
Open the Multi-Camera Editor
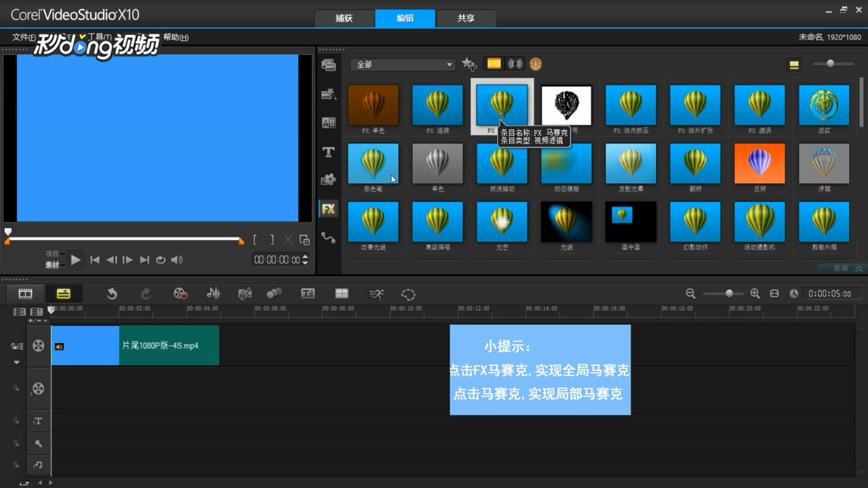coord(342,293)
